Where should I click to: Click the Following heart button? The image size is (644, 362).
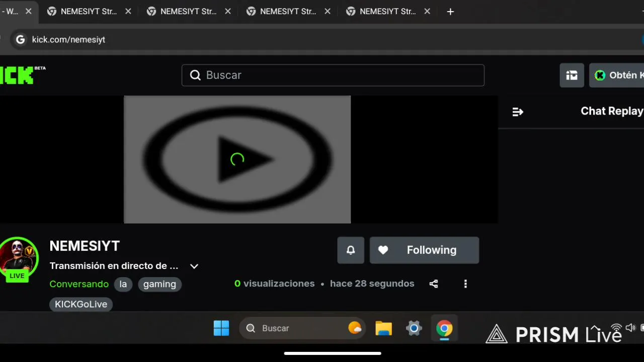pos(424,250)
